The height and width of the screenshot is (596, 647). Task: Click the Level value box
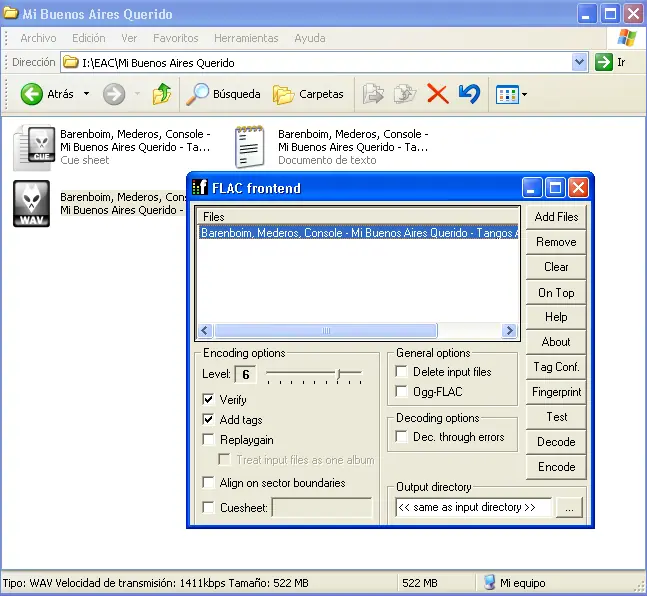246,374
